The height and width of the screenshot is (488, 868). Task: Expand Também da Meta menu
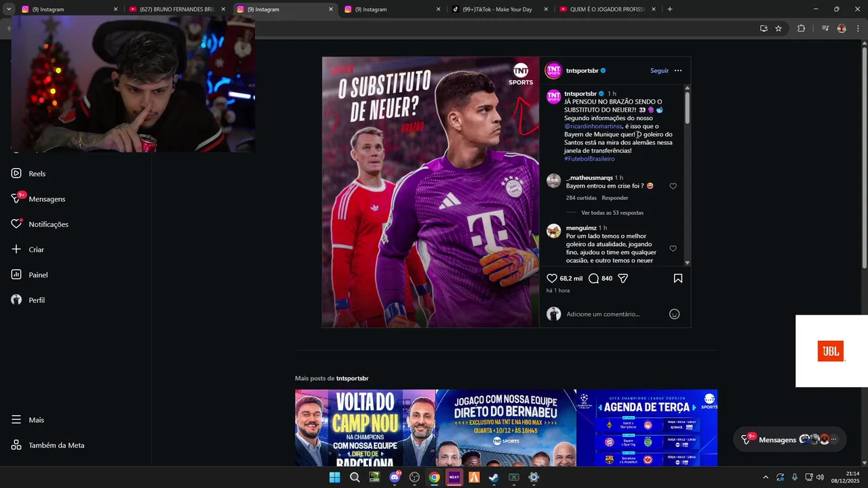click(47, 445)
